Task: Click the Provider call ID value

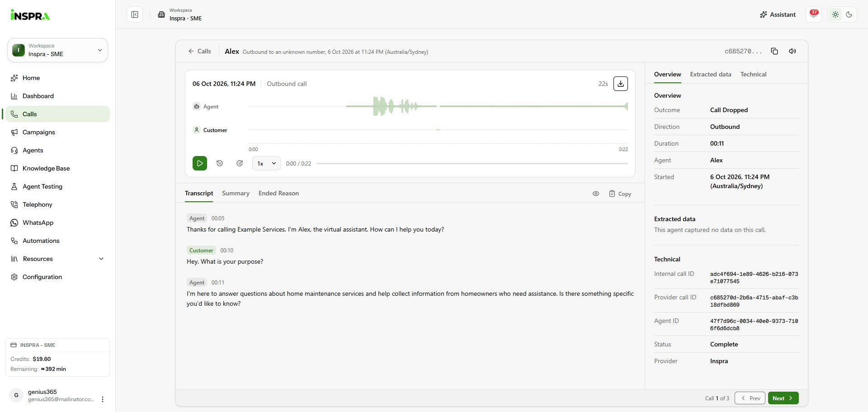Action: click(754, 301)
